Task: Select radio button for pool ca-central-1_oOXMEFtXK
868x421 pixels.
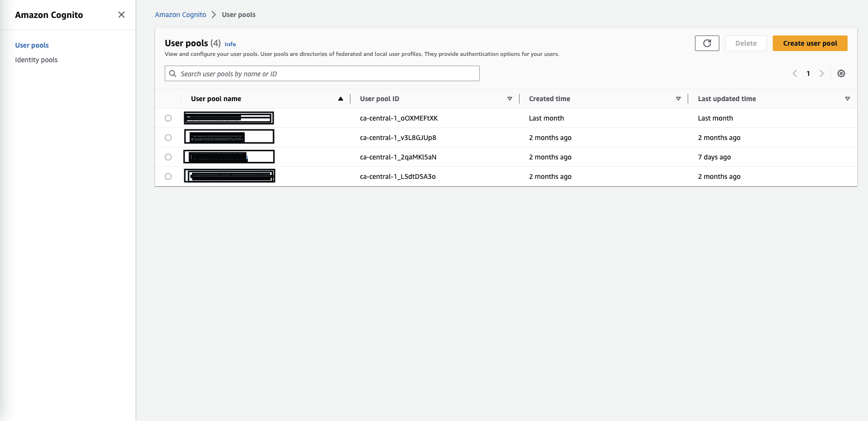Action: (168, 118)
